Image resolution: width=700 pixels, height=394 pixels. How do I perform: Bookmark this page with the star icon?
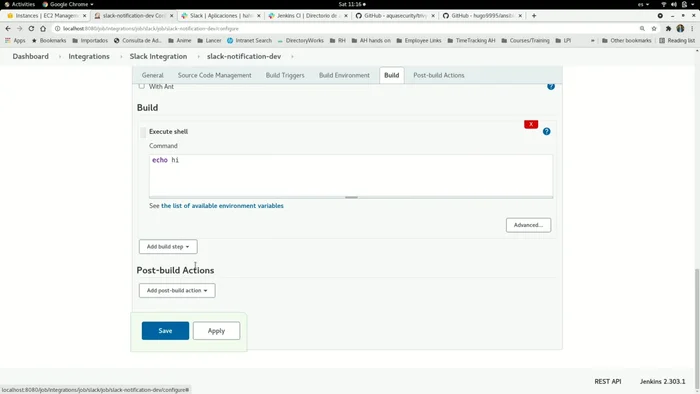[654, 29]
